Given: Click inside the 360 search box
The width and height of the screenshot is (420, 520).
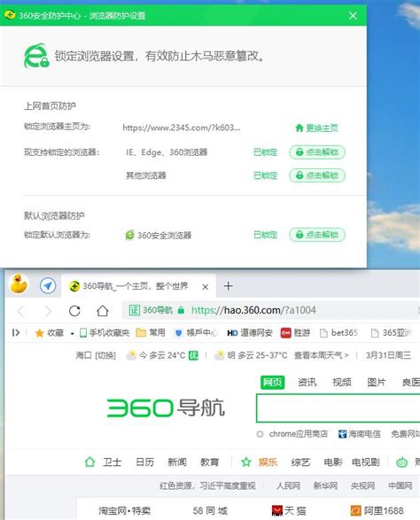Looking at the screenshot, I should click(338, 408).
